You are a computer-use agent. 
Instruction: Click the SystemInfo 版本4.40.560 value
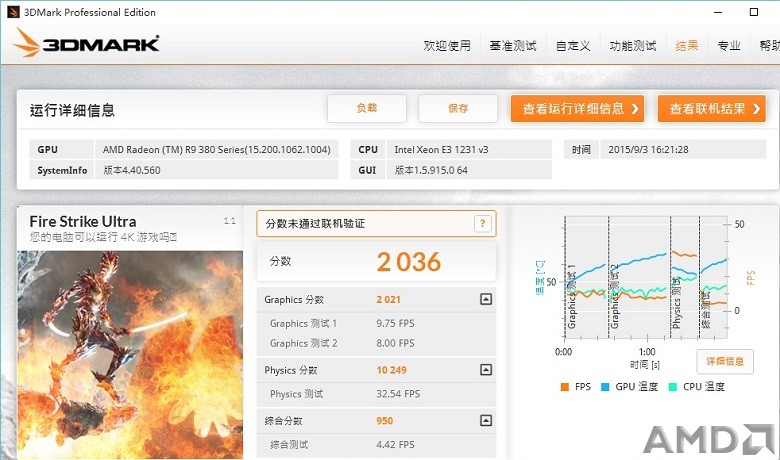(132, 170)
